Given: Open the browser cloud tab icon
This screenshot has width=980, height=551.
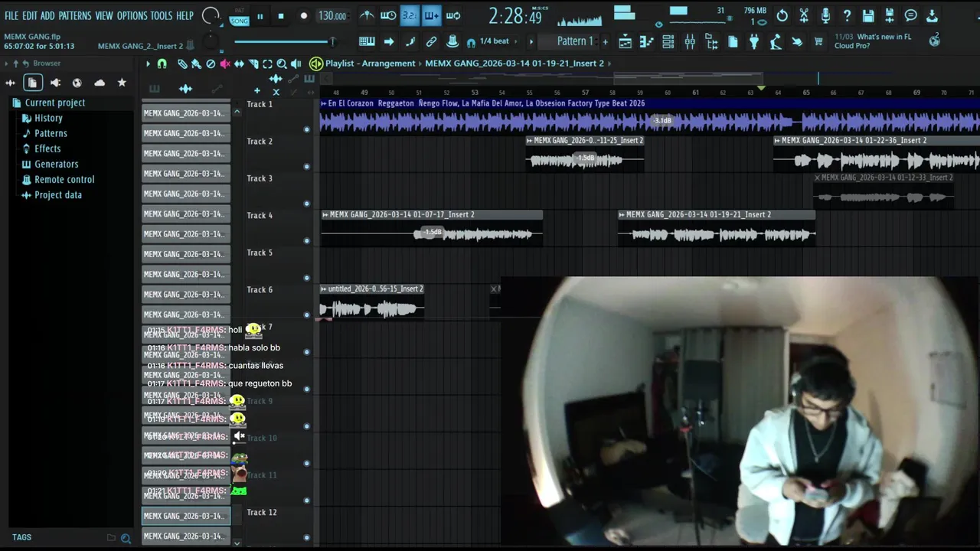Looking at the screenshot, I should [100, 83].
